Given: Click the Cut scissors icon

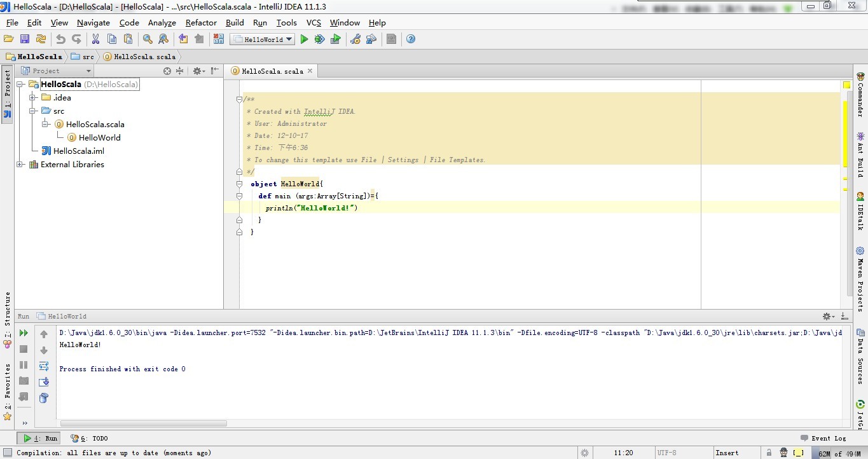Looking at the screenshot, I should (x=95, y=39).
